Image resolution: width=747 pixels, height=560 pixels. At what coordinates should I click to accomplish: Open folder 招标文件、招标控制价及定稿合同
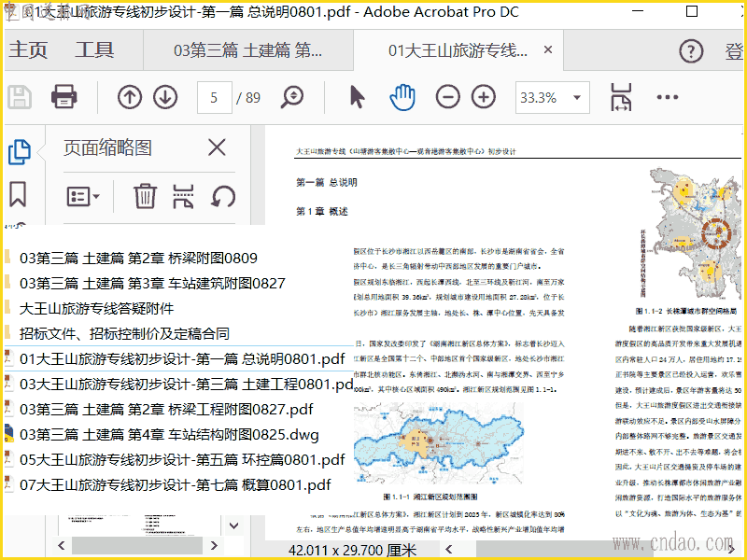[x=124, y=334]
